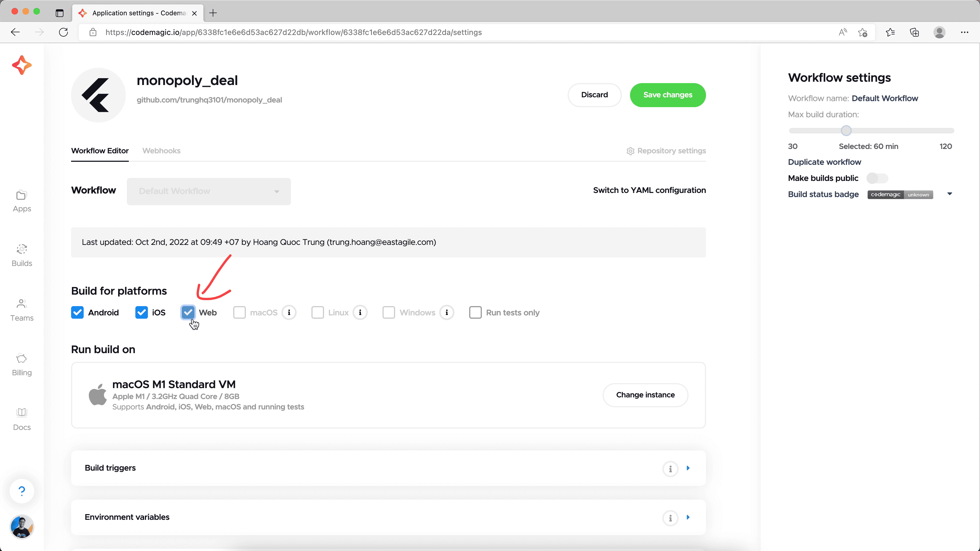
Task: Click the Build triggers section title
Action: pos(110,468)
